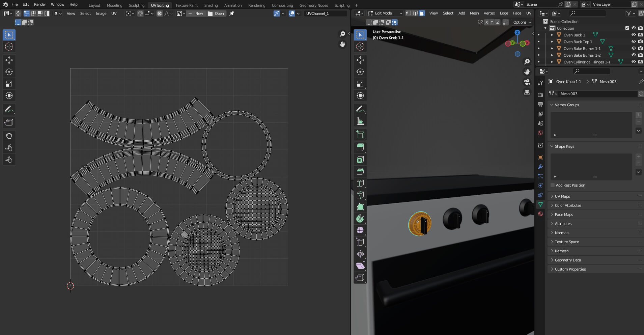Disable rendering of Oven Back 1

(x=640, y=35)
